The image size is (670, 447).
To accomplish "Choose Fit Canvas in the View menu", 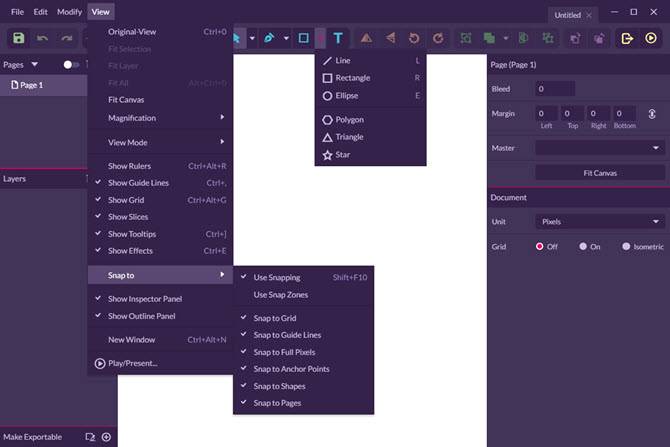I will point(160,100).
